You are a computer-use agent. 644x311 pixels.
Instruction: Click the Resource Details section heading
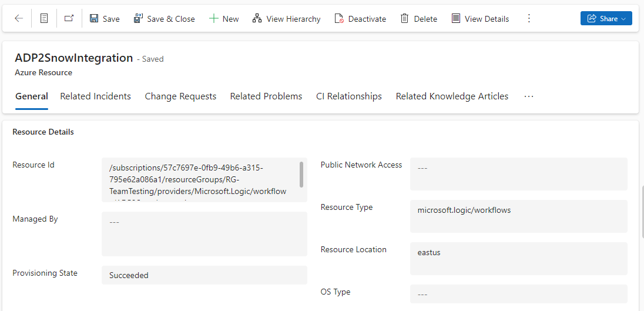pyautogui.click(x=43, y=132)
